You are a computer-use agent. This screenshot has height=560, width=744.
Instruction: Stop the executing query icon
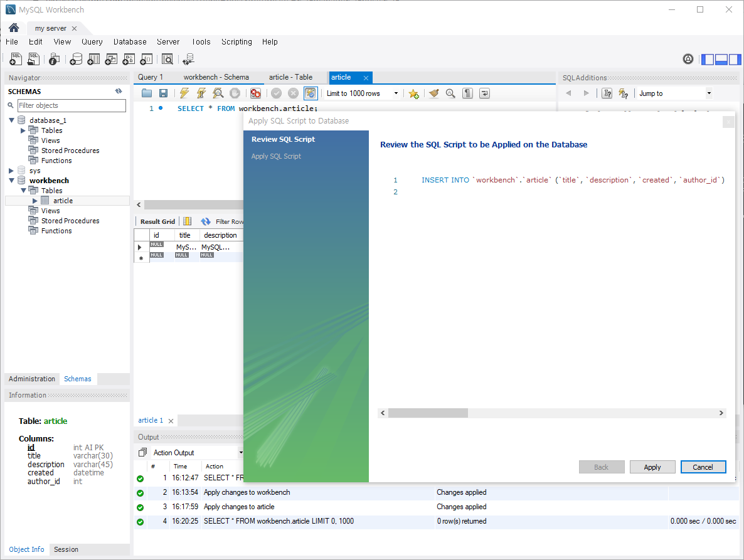point(235,93)
